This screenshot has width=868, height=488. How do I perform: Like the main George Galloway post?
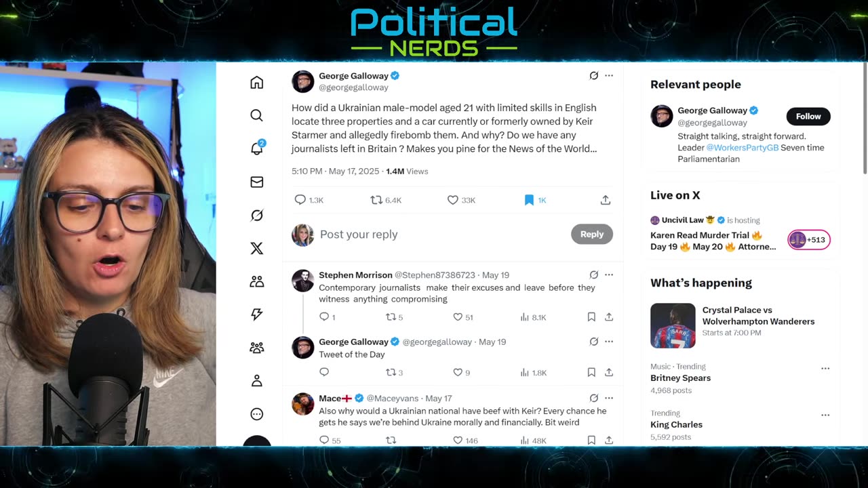pos(453,200)
